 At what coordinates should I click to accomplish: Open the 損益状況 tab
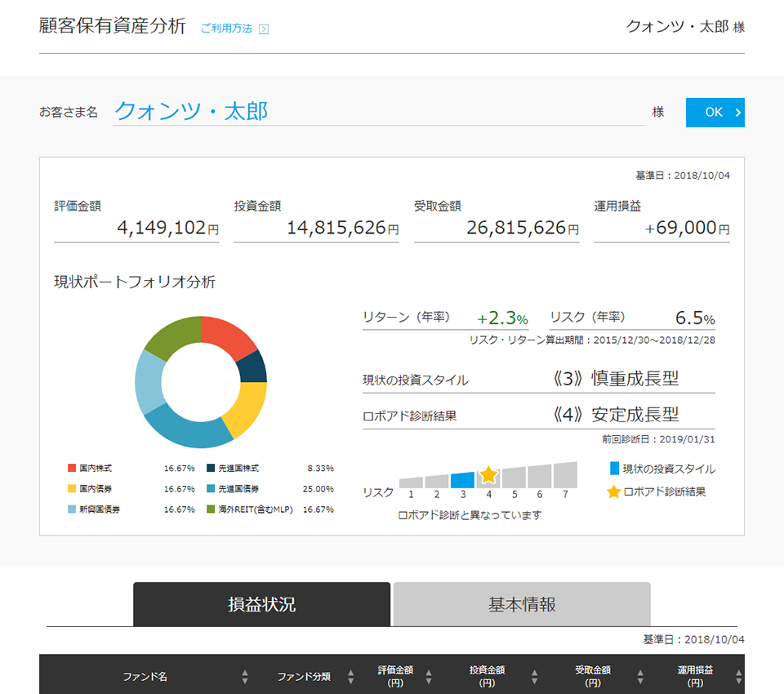(261, 604)
